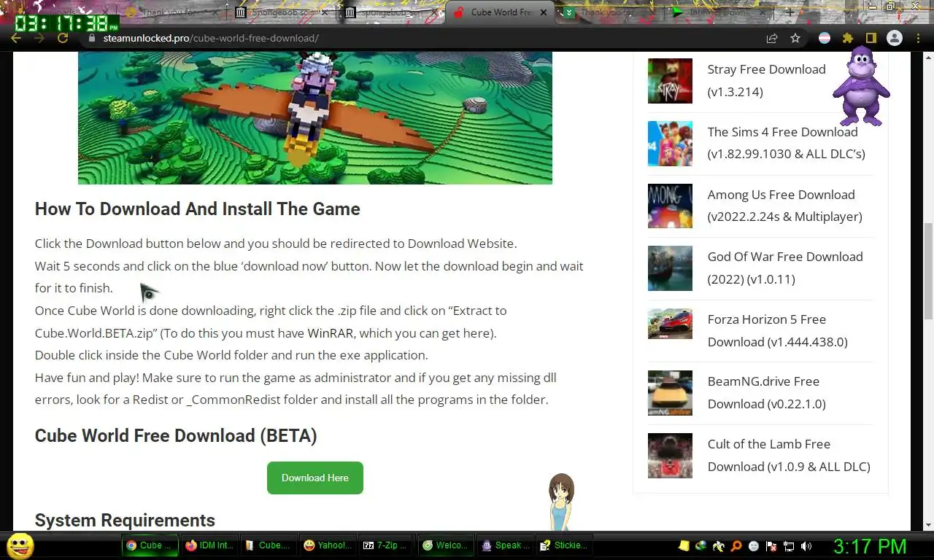Screen dimensions: 934x560
Task: Open BeamNG.drive Free Download link
Action: [766, 392]
